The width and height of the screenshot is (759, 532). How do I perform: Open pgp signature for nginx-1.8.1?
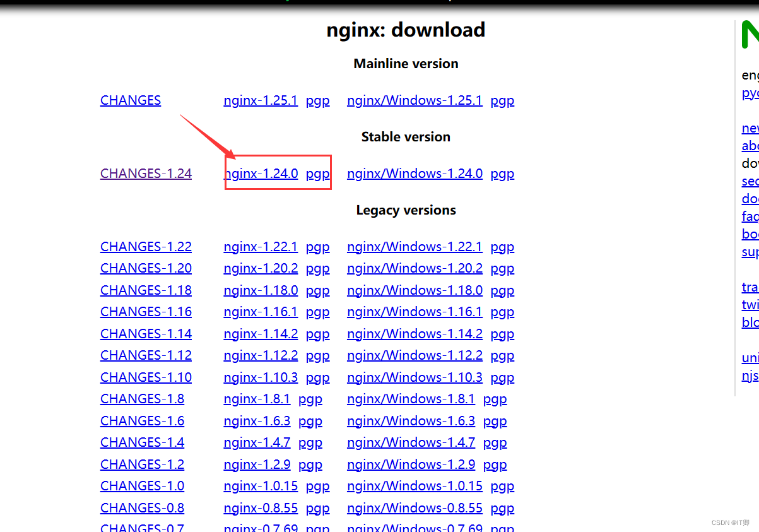pos(310,399)
